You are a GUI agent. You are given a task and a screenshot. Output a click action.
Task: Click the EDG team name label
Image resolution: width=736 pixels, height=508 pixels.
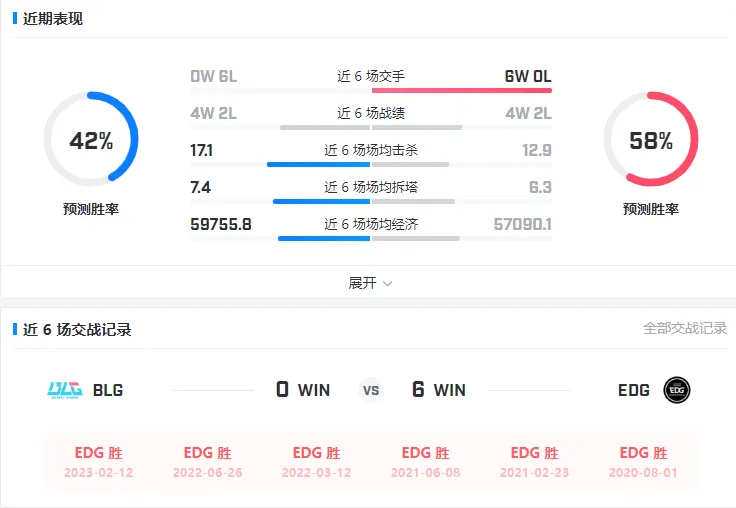(x=634, y=390)
